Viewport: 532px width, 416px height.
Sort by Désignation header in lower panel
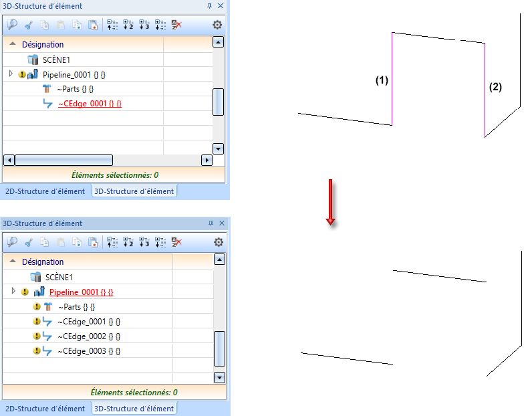pos(43,262)
